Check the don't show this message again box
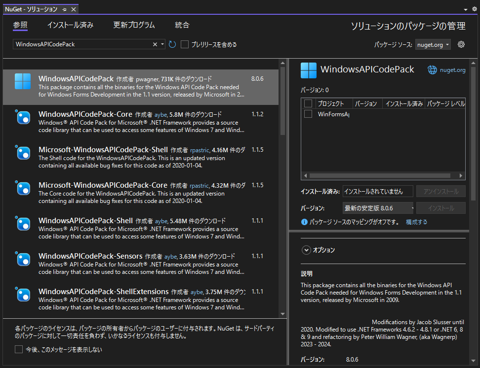This screenshot has width=480, height=368. (19, 349)
